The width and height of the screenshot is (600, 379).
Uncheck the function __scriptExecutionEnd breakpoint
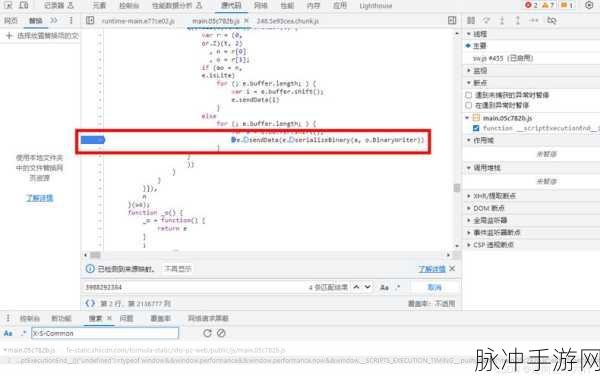476,128
